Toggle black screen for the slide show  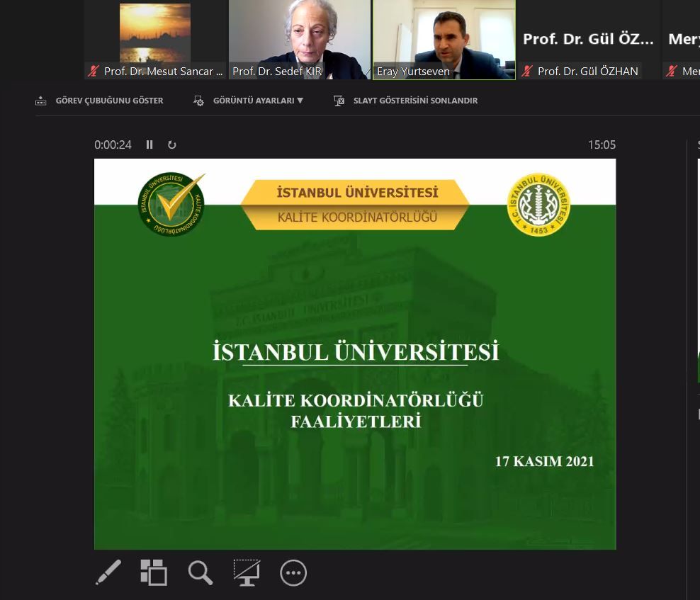[247, 572]
